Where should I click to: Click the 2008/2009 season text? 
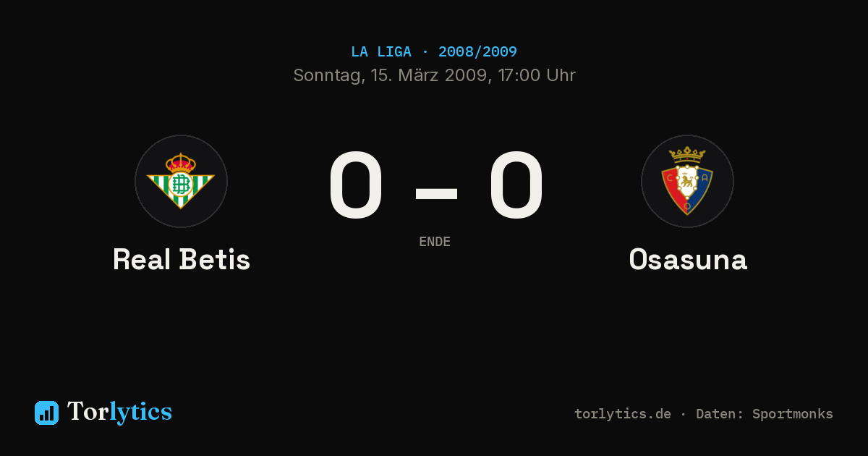(x=477, y=52)
